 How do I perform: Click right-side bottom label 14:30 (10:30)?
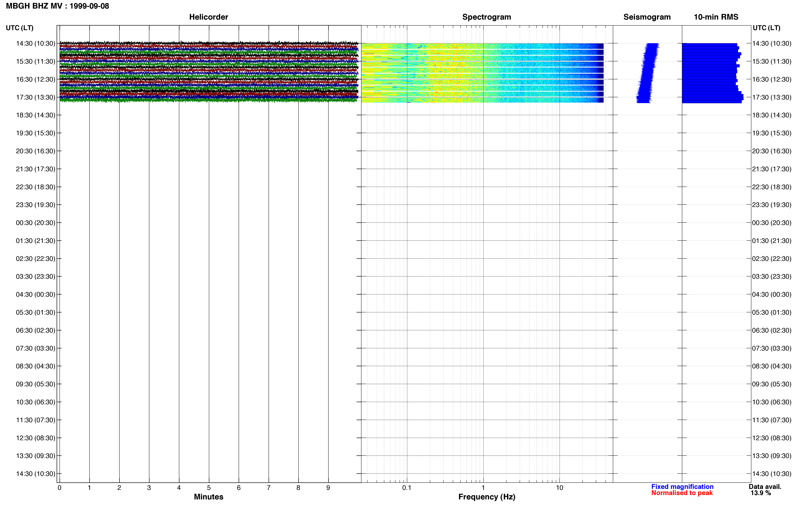pos(772,474)
